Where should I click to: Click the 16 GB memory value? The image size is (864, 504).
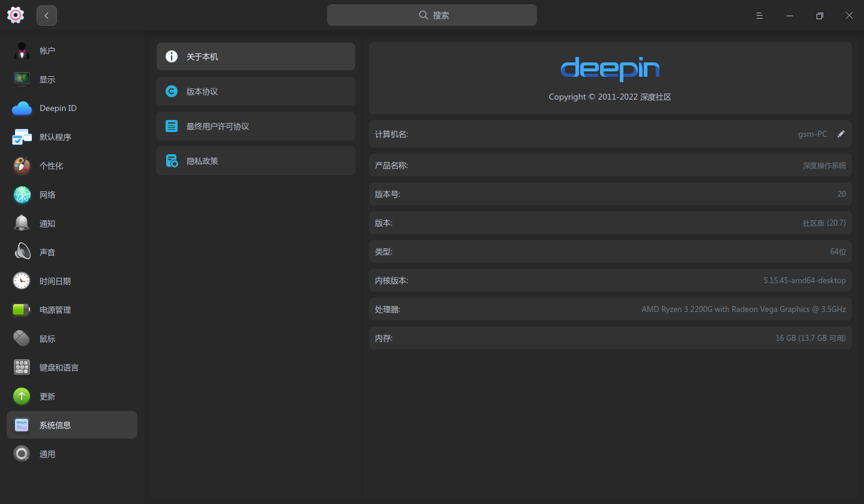click(811, 338)
